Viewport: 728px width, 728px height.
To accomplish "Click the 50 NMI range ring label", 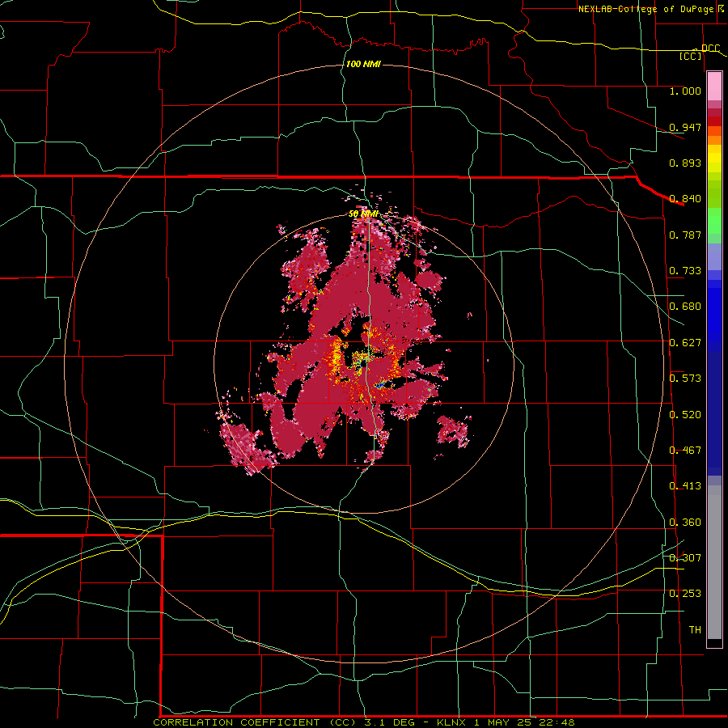I will coord(363,214).
